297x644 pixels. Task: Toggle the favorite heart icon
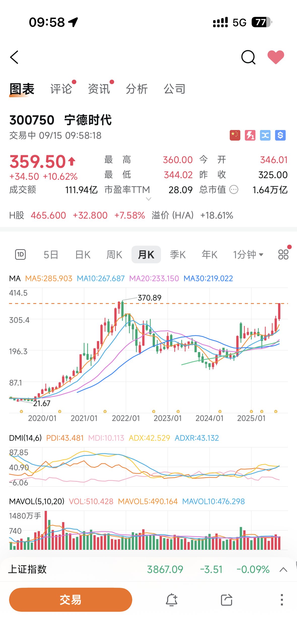[x=276, y=57]
